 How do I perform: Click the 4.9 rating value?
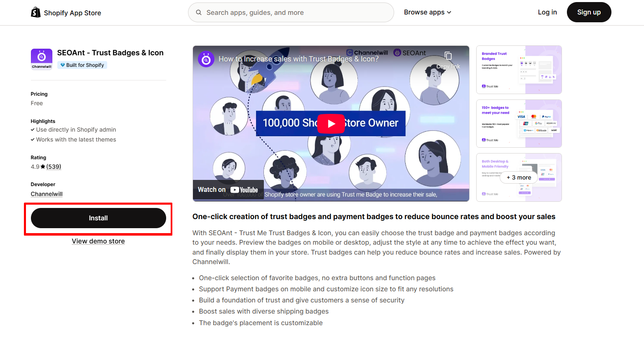pos(35,167)
